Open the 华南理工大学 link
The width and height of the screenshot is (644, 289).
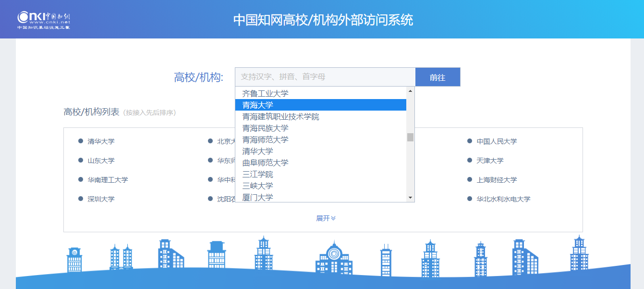point(108,180)
